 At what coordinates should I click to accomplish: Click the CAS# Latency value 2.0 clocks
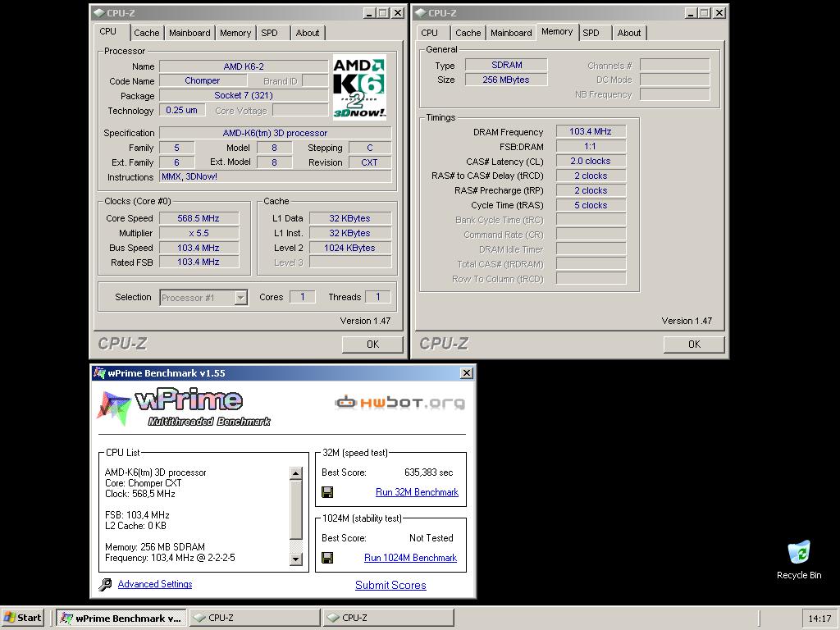pos(591,162)
